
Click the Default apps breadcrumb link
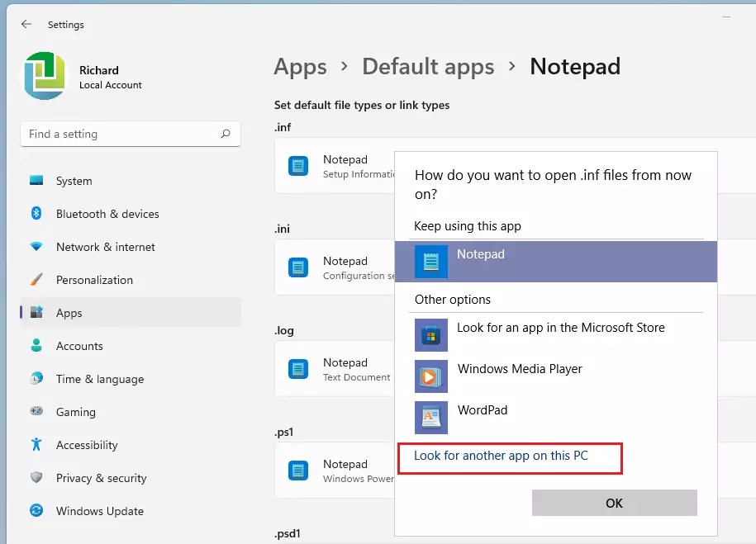[428, 66]
